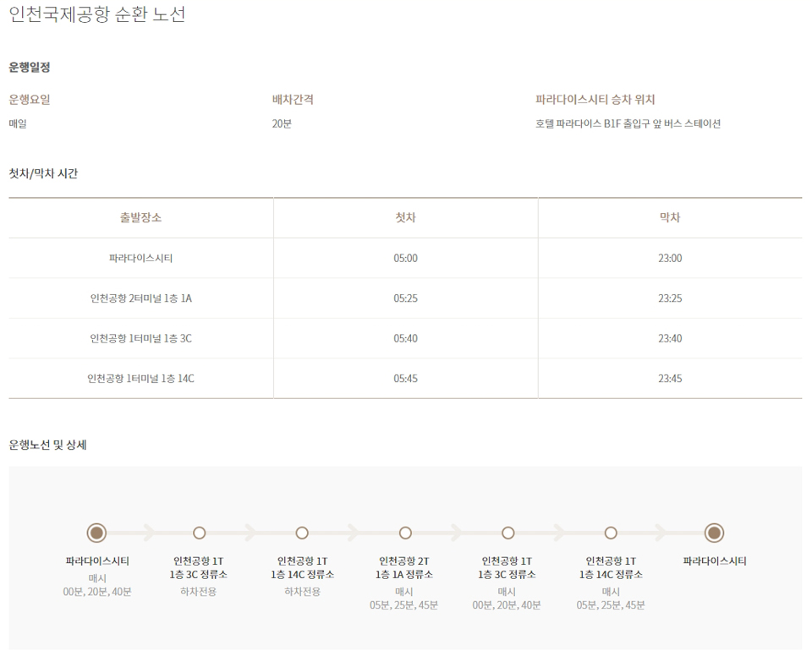812x667 pixels.
Task: Select 1T 14C stop circle with 05분 departures
Action: click(611, 533)
